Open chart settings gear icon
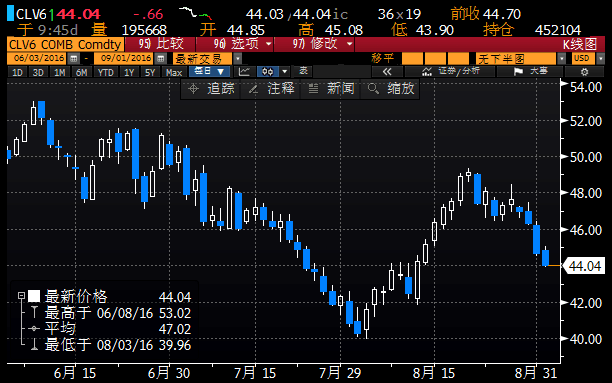 [584, 72]
